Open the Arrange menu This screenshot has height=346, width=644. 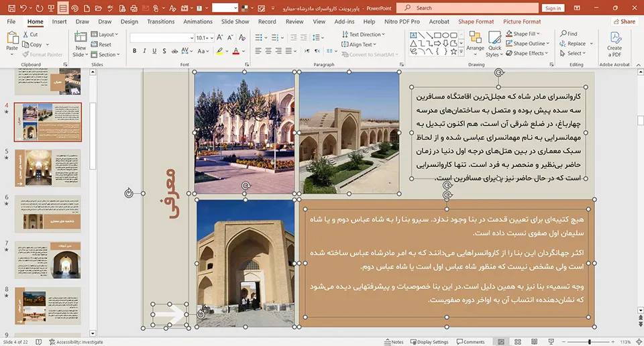[x=475, y=42]
